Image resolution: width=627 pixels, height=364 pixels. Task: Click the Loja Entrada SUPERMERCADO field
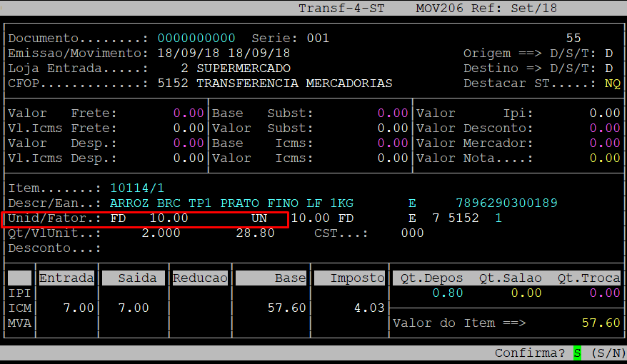point(243,69)
